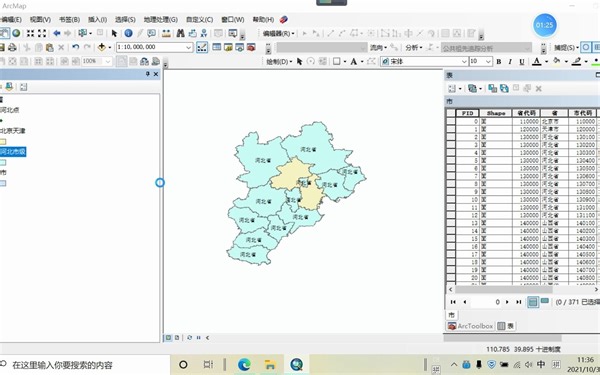Open the font size 10 dropdown
This screenshot has width=600, height=375.
coord(488,61)
